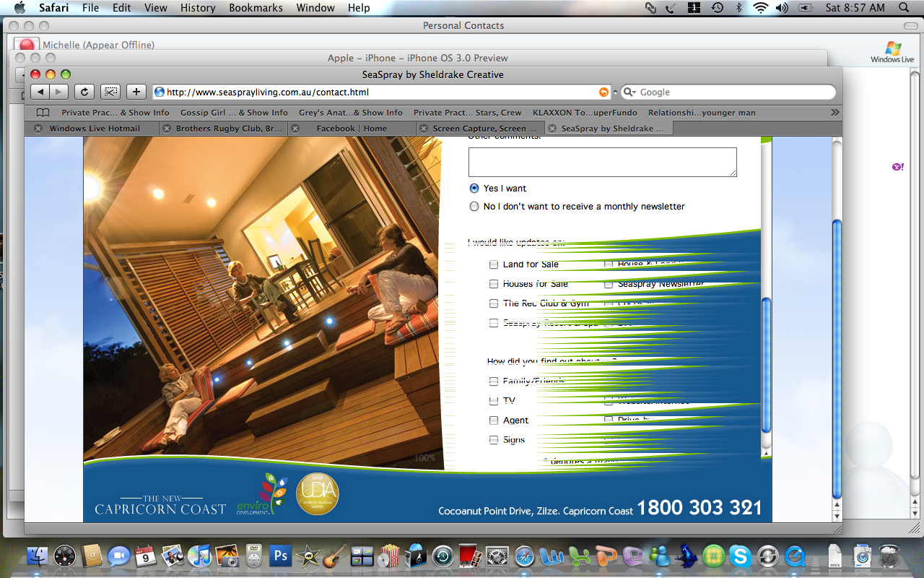Open 'Relationship...younger man' bookmark
924x578 pixels.
pos(702,113)
